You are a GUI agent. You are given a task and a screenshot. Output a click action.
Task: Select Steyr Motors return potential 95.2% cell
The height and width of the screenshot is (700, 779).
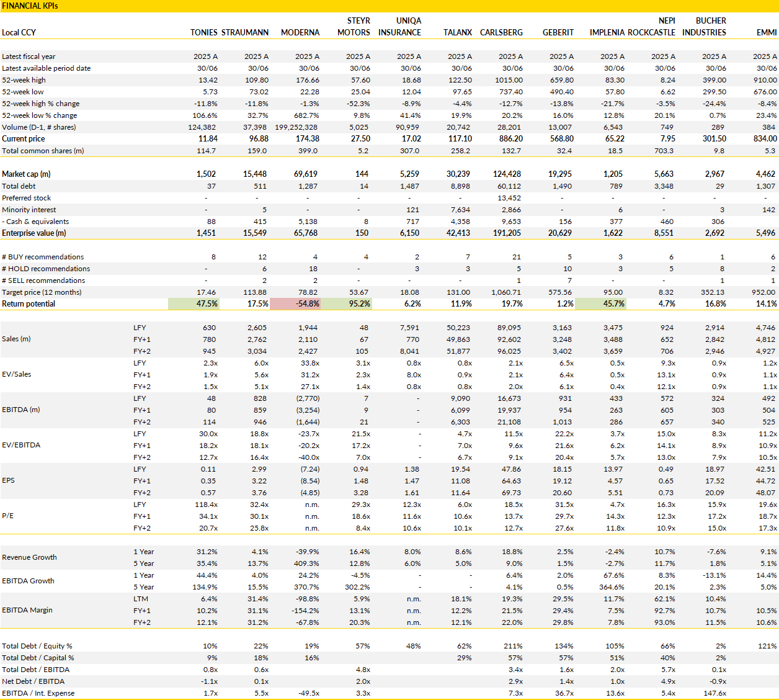tap(346, 304)
